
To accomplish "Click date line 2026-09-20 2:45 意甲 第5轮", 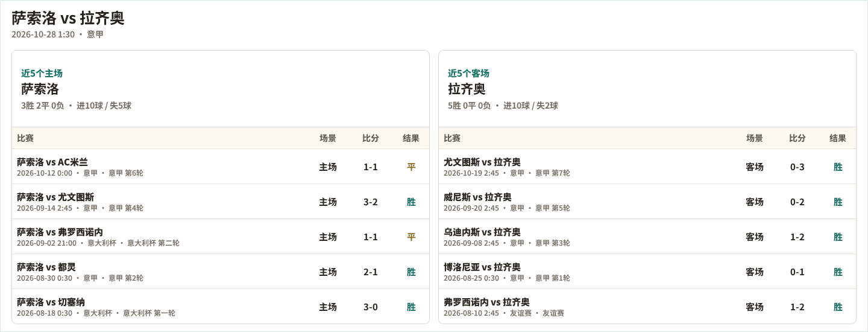I will pos(507,208).
